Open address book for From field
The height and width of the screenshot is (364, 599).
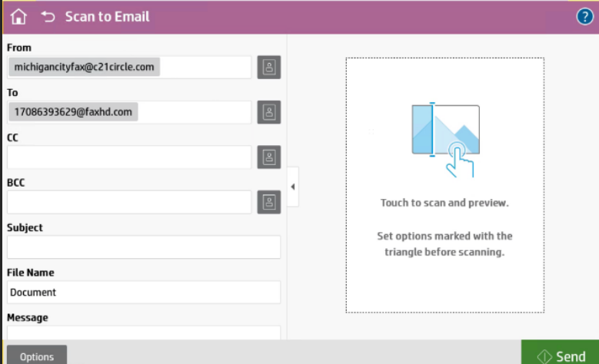(269, 68)
